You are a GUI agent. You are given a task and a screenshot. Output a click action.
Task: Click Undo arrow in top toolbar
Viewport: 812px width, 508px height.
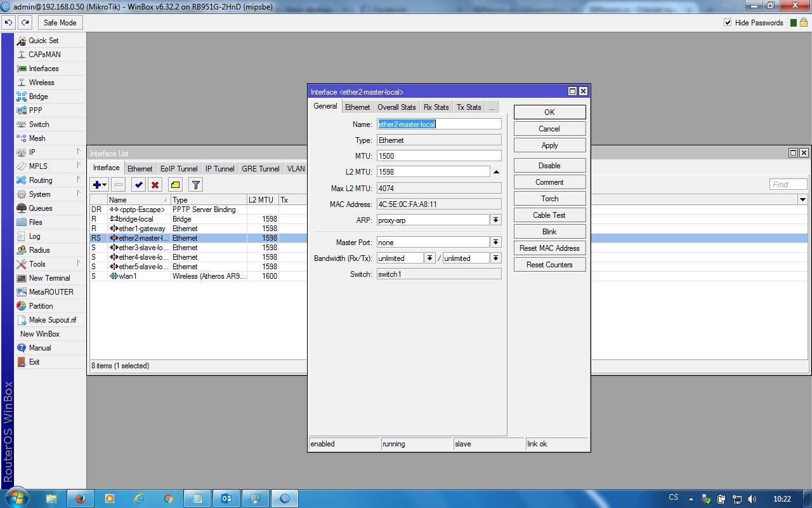point(8,23)
